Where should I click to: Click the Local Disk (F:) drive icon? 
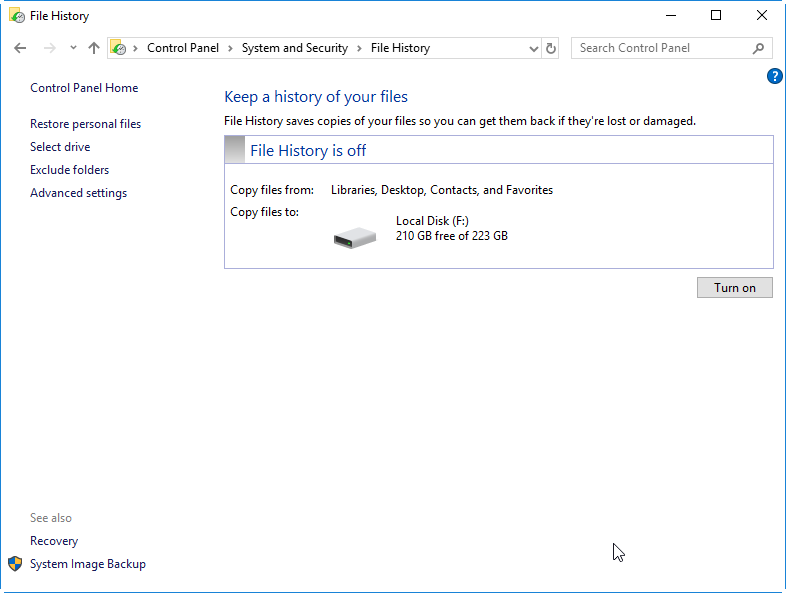point(354,237)
